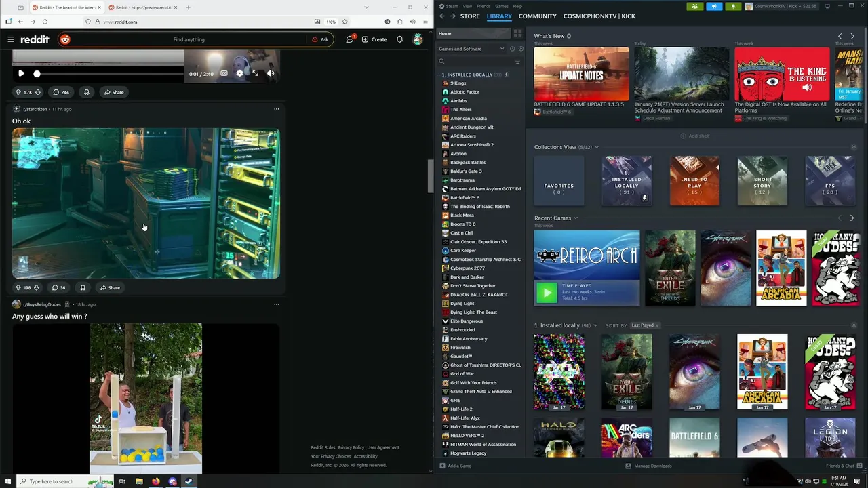Open r/GuysBeingDudes subreddit link
The width and height of the screenshot is (868, 488).
tap(41, 304)
